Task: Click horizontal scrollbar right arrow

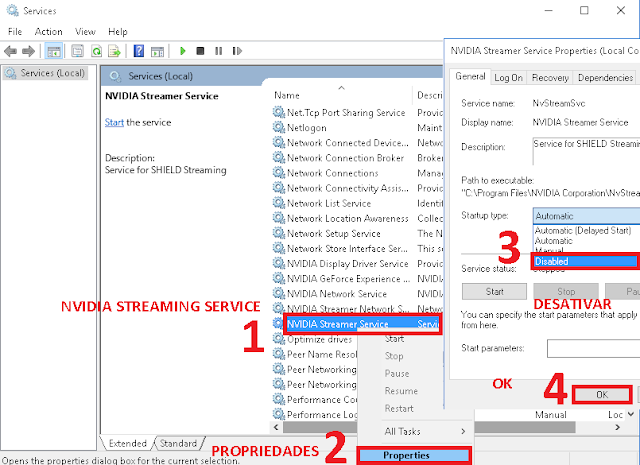Action: pos(618,427)
